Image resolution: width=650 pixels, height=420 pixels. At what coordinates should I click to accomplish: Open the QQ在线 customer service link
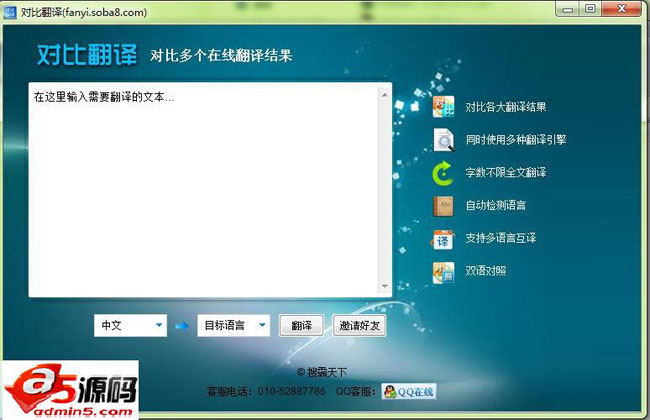click(x=409, y=391)
